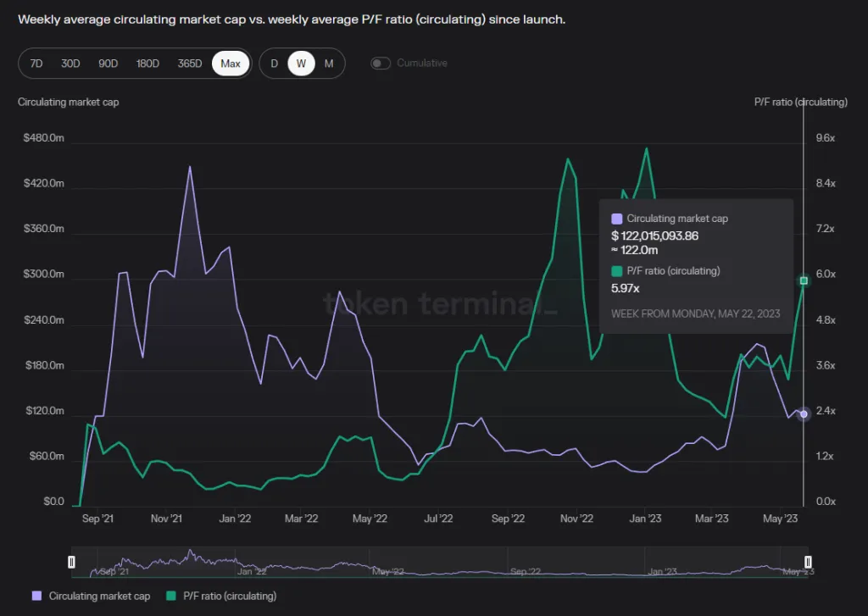
Task: Select the 30D time range
Action: click(70, 63)
